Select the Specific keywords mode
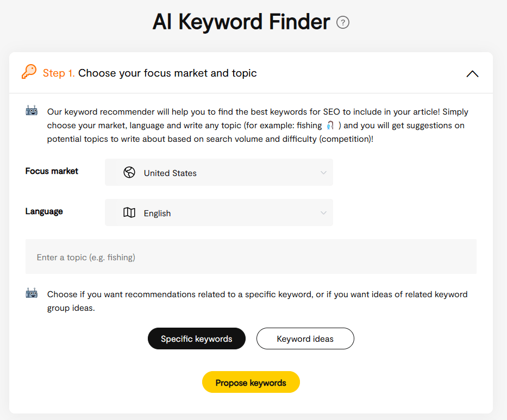 pyautogui.click(x=196, y=338)
